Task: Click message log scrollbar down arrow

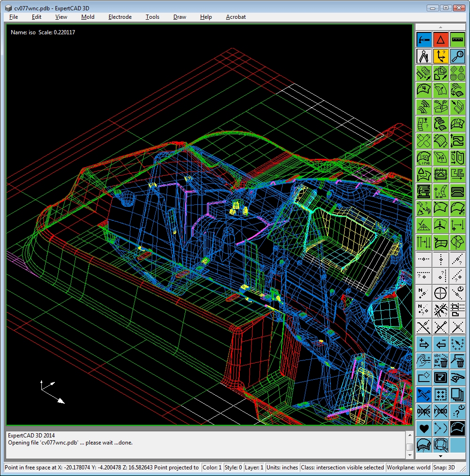Action: click(409, 455)
